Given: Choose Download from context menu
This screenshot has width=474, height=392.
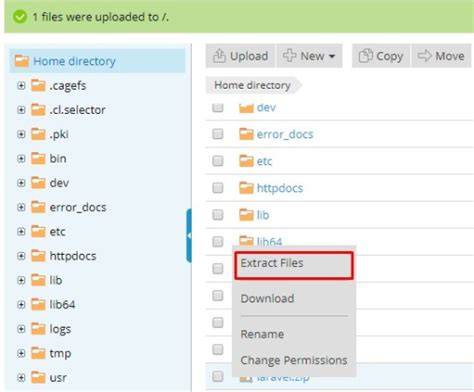Looking at the screenshot, I should pos(267,299).
